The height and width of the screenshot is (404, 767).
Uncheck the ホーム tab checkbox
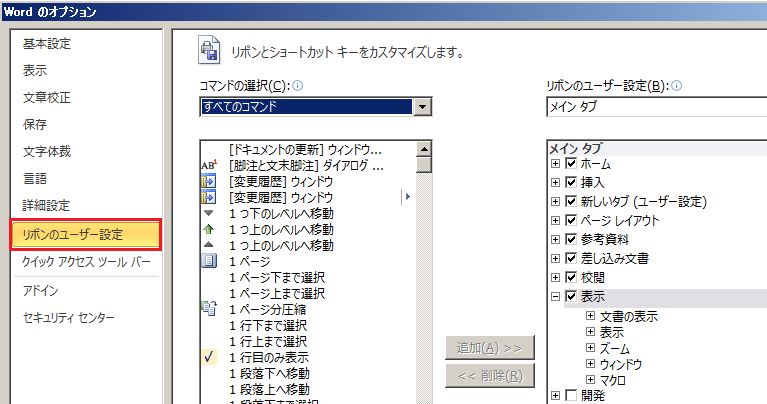pyautogui.click(x=571, y=163)
